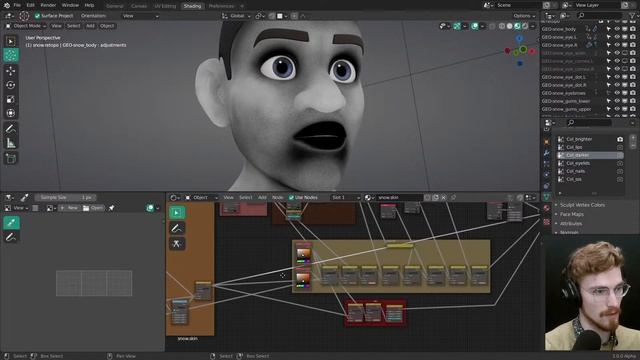Image resolution: width=640 pixels, height=360 pixels.
Task: Toggle viewport overlays button
Action: 475,26
